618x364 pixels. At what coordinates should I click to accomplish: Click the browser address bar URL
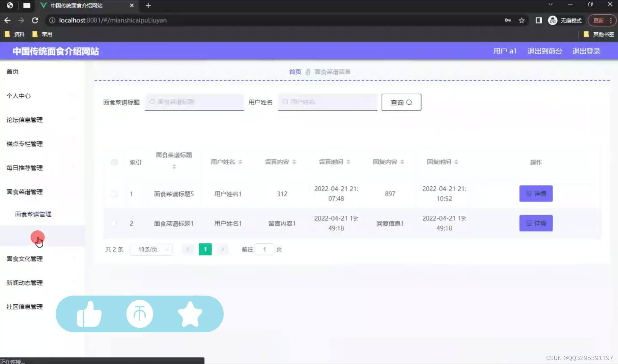point(113,20)
